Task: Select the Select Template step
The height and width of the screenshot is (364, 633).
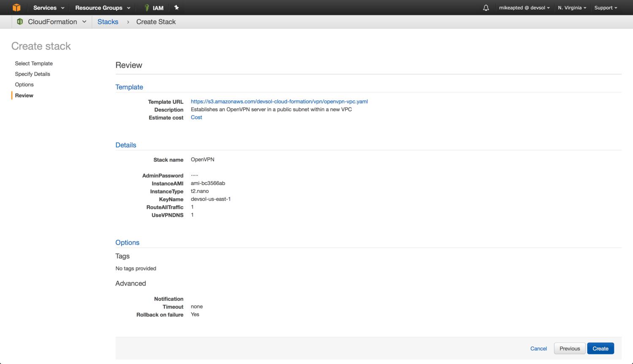Action: point(34,63)
